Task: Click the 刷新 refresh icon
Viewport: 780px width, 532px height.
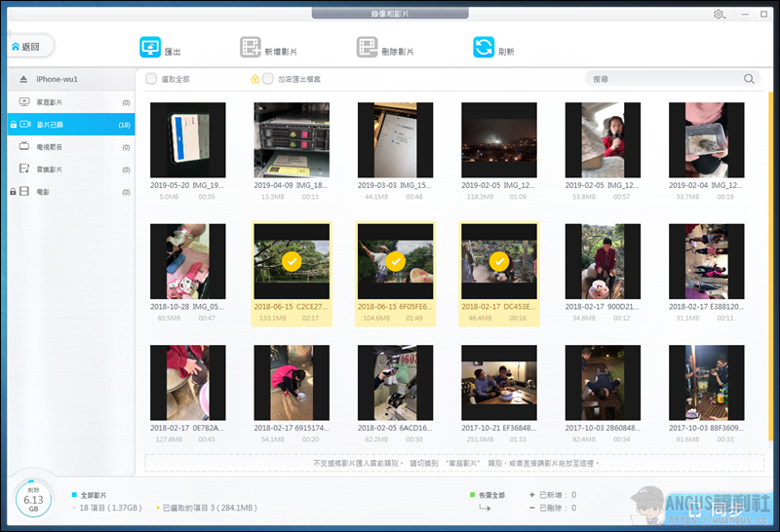Action: point(484,48)
